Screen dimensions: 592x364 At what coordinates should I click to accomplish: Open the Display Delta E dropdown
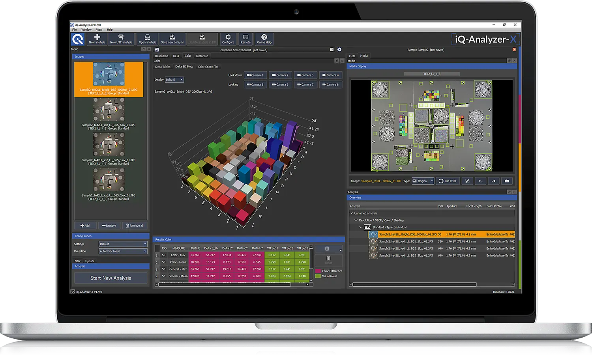tap(174, 80)
